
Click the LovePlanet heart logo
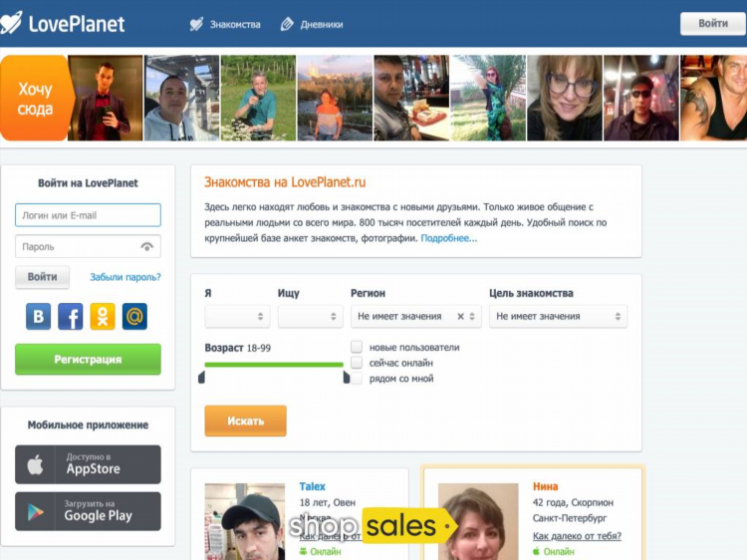[14, 22]
